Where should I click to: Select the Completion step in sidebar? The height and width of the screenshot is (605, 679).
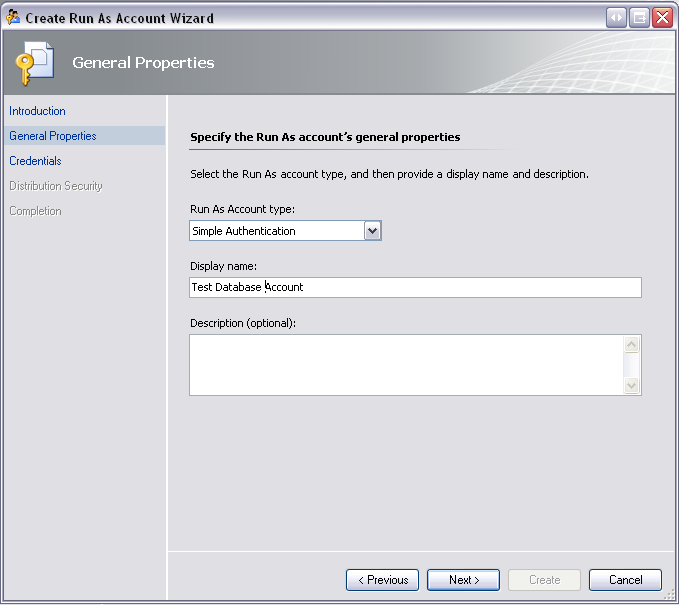(35, 211)
